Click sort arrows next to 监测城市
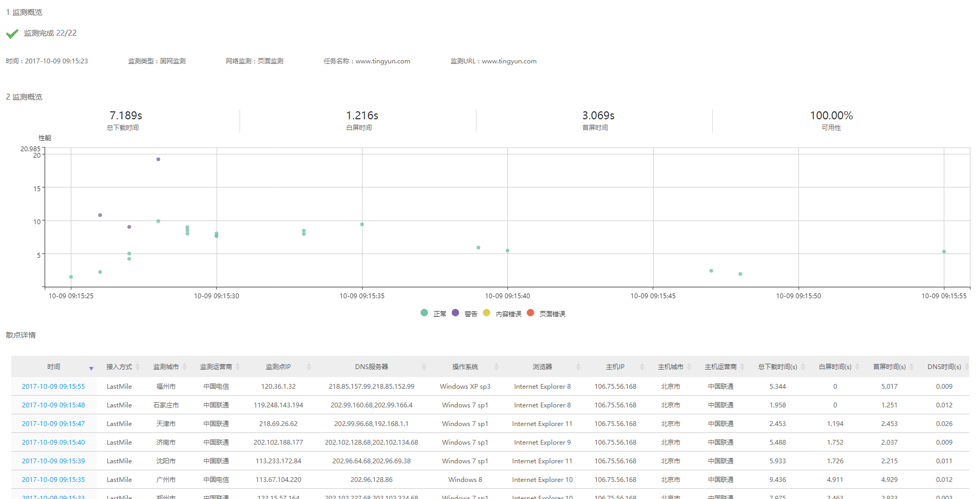 point(185,367)
